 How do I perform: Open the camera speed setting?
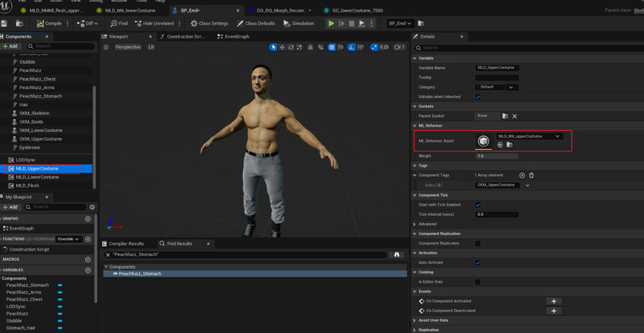pos(400,47)
